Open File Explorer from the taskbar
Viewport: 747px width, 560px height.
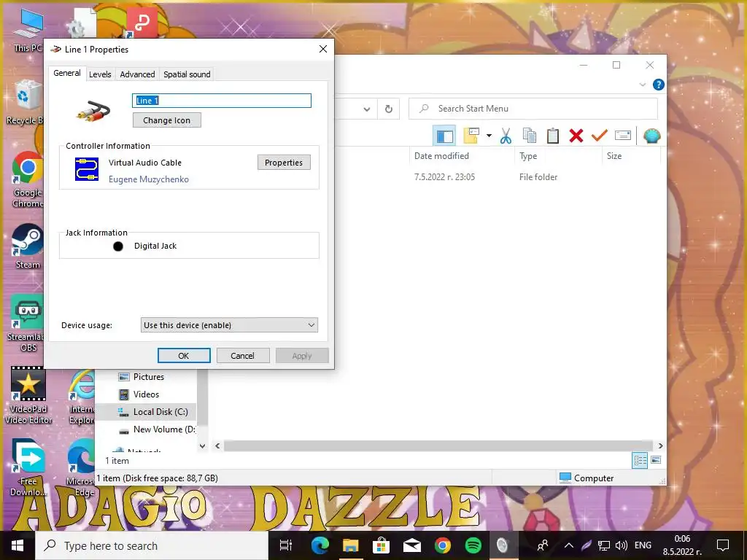351,545
